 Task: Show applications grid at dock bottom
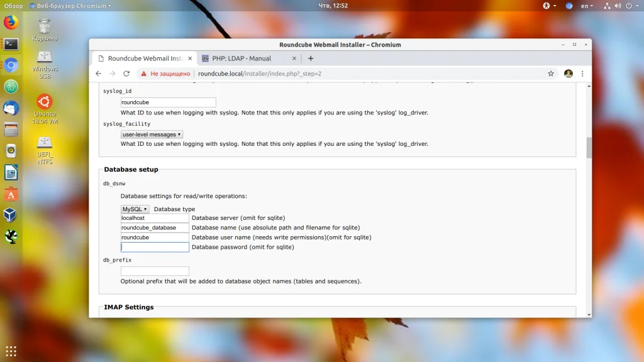11,351
